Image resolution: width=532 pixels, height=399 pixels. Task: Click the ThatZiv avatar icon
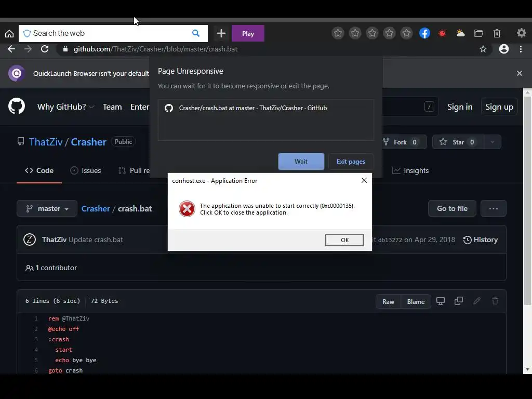[x=30, y=240]
